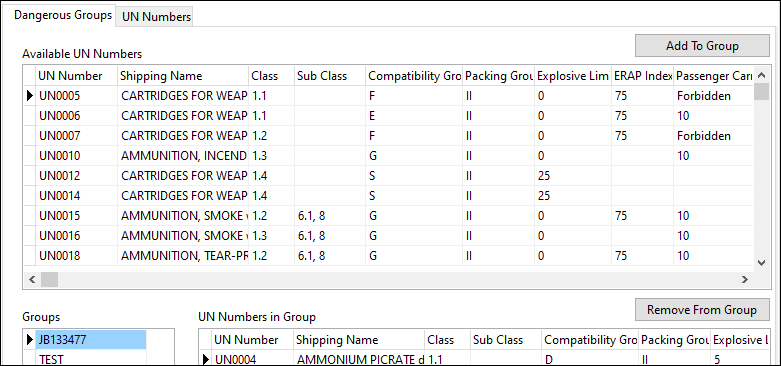Click the horizontal scrollbar thumb in the top grid

pyautogui.click(x=49, y=279)
